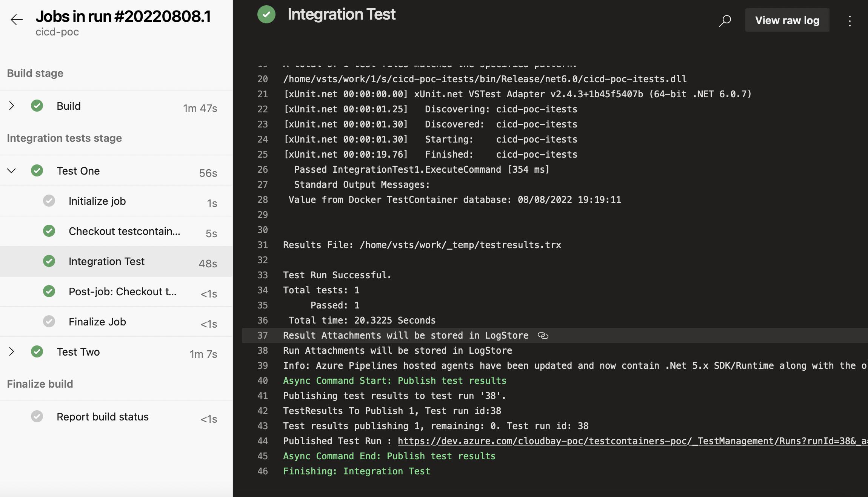
Task: Click the success icon for Post-job Checkout
Action: [x=49, y=291]
